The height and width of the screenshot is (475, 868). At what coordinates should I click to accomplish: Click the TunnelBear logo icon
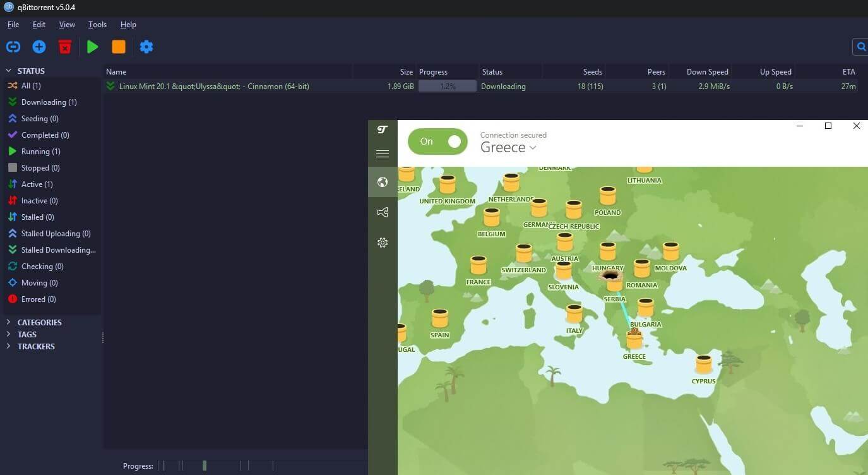383,129
